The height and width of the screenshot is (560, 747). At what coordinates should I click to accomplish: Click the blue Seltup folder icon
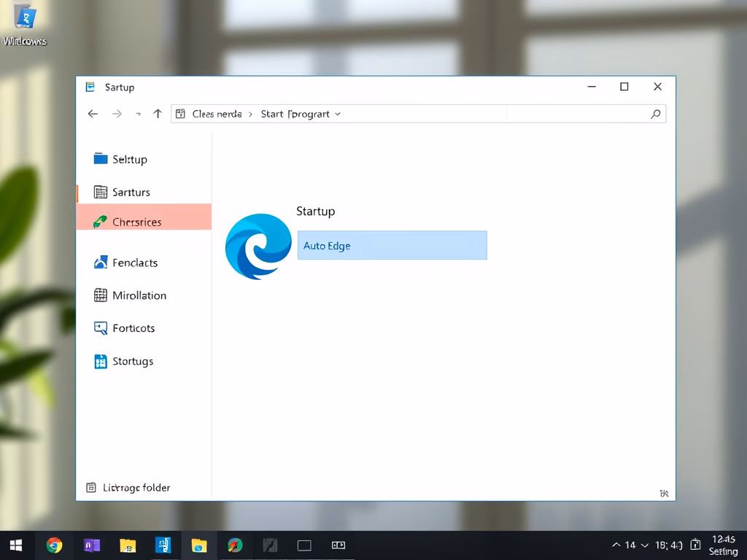101,158
